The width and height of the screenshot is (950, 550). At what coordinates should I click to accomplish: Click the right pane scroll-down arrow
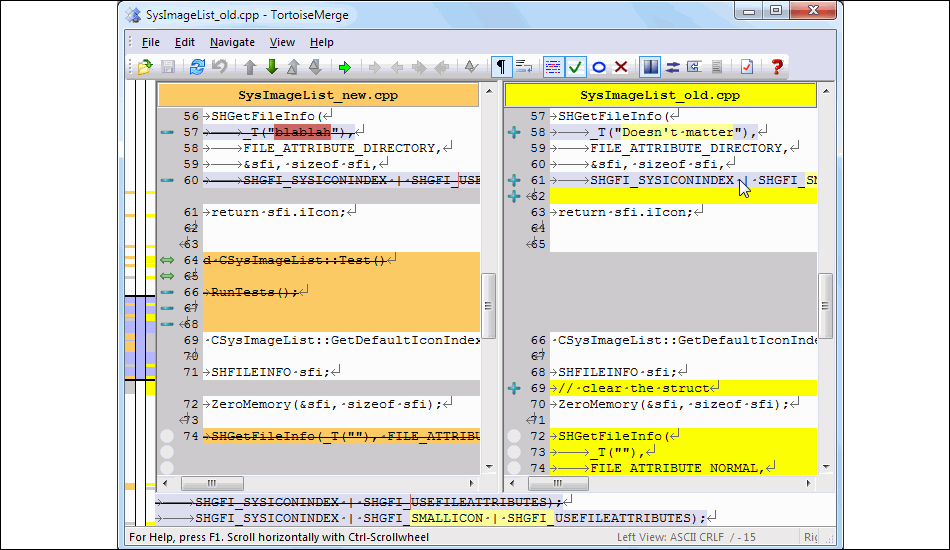(825, 467)
